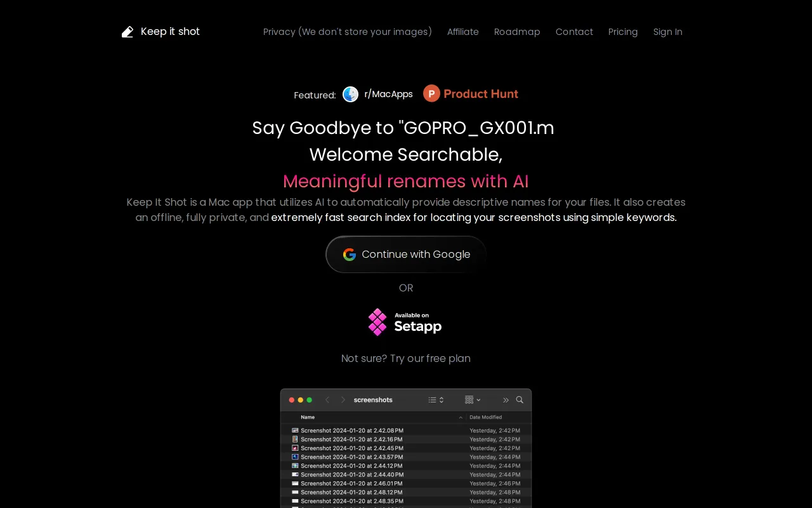Click the 'Yesterday, 2:46 PM' date cell

point(495,484)
